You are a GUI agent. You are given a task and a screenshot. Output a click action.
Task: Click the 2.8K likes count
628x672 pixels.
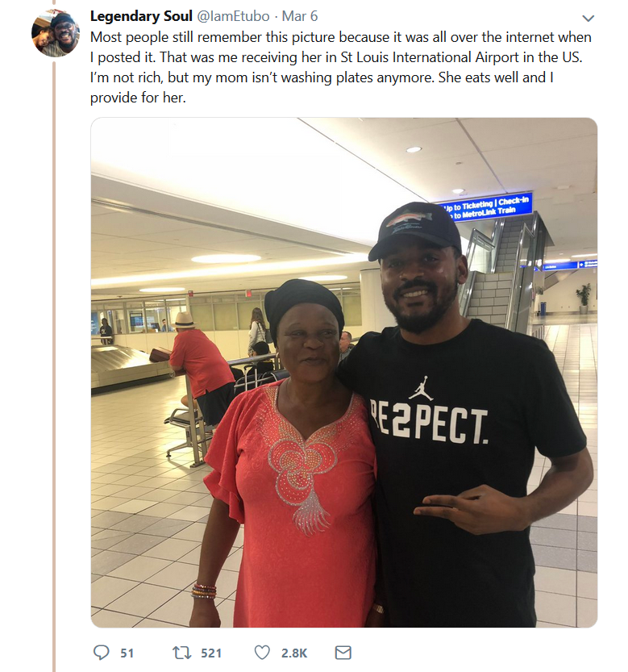coord(294,653)
